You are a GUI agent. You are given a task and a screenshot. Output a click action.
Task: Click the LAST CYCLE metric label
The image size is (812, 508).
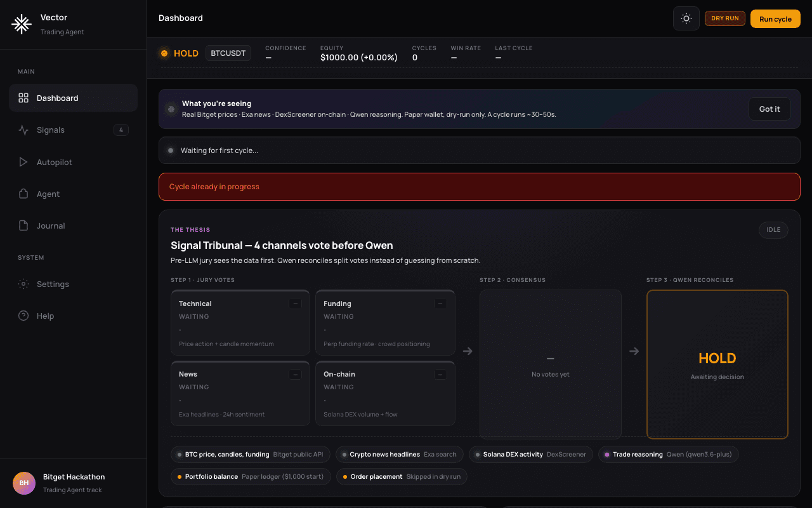(514, 48)
